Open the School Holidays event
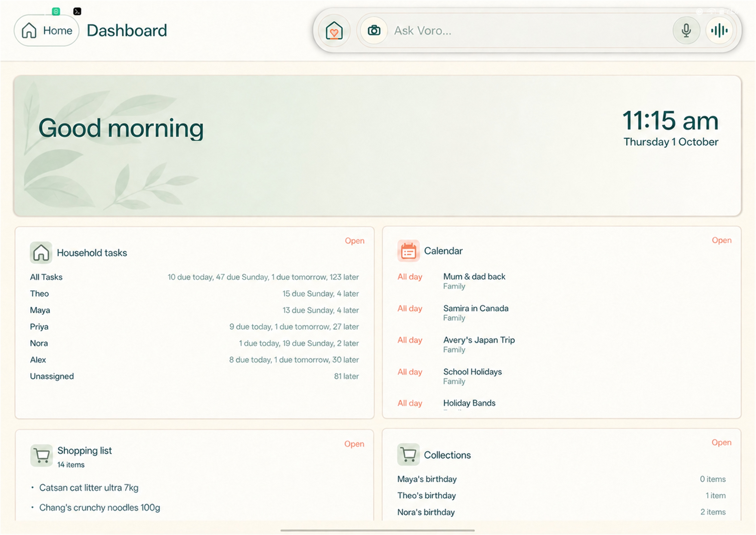 [x=562, y=377]
